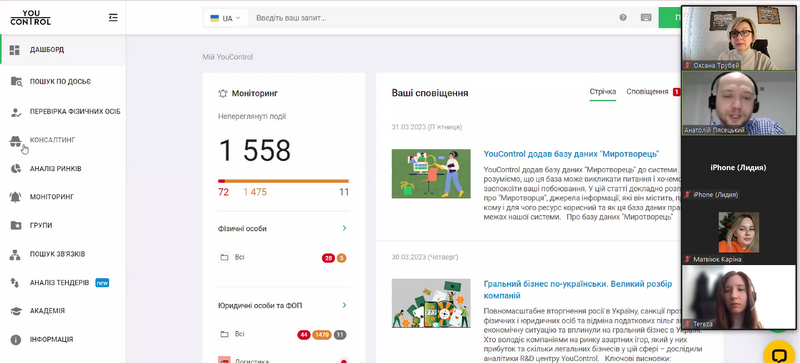Click the red 72 count

tap(223, 192)
